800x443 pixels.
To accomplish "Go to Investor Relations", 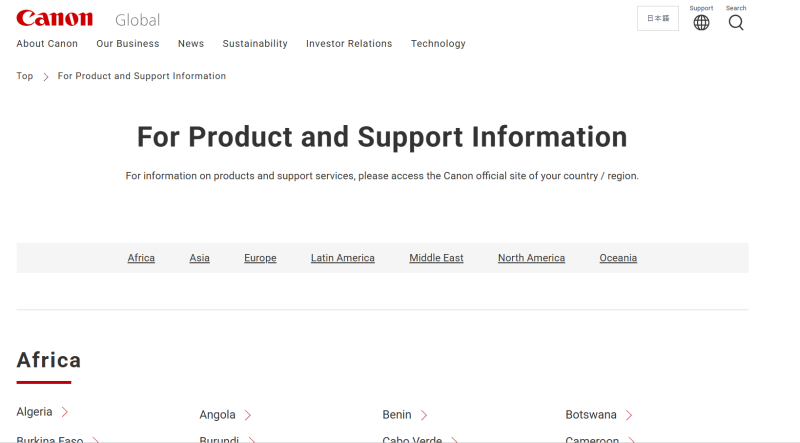I will point(349,44).
